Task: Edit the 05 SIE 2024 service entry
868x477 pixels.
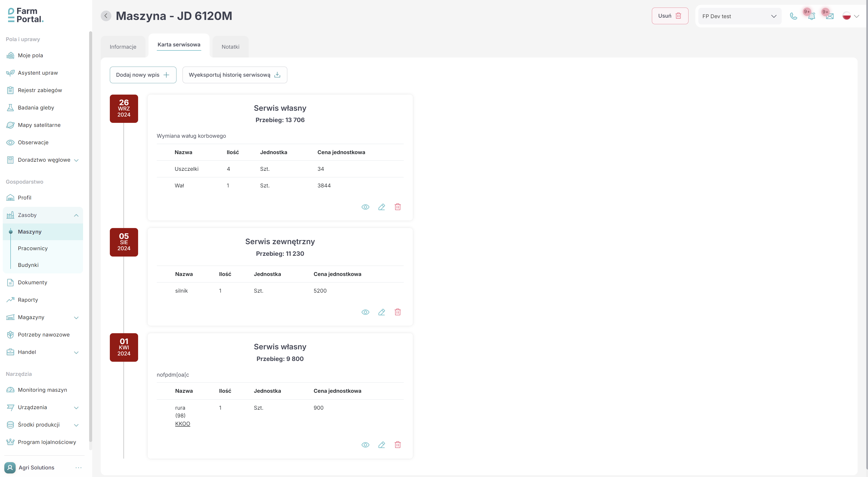Action: pos(381,312)
